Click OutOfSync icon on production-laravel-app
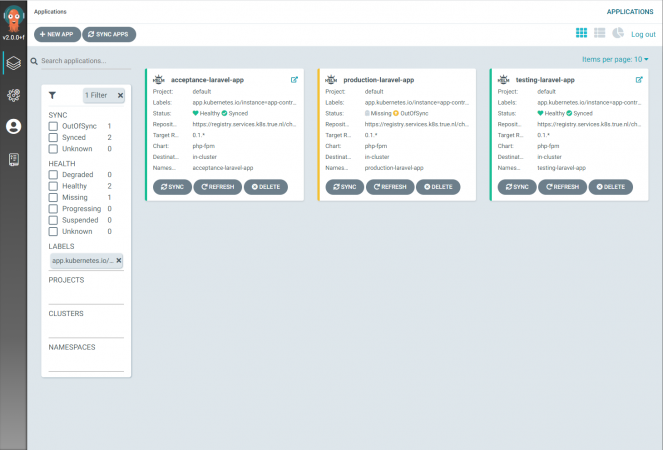 396,113
